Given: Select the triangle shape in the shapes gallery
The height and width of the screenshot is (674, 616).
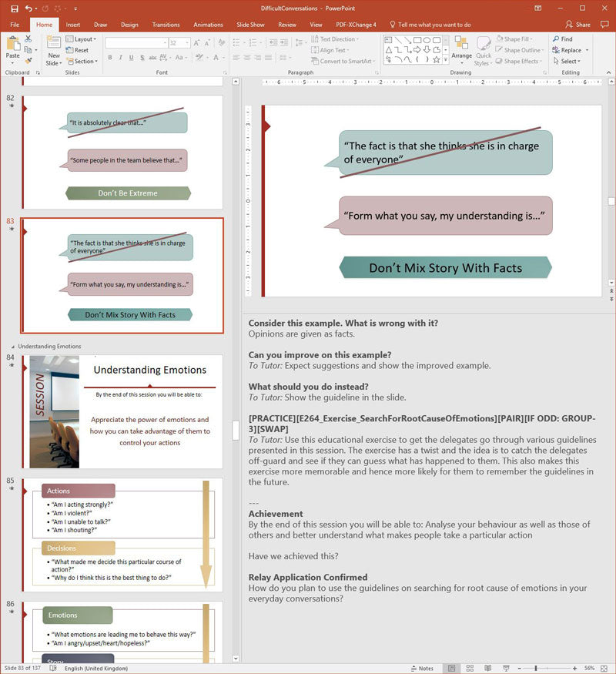Looking at the screenshot, I should coord(388,50).
